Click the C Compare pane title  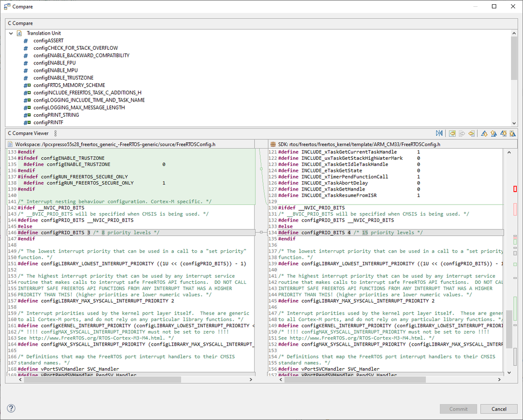coord(20,24)
